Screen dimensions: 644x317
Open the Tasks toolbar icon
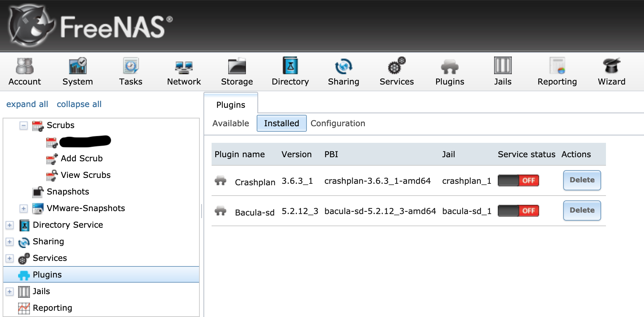tap(131, 66)
